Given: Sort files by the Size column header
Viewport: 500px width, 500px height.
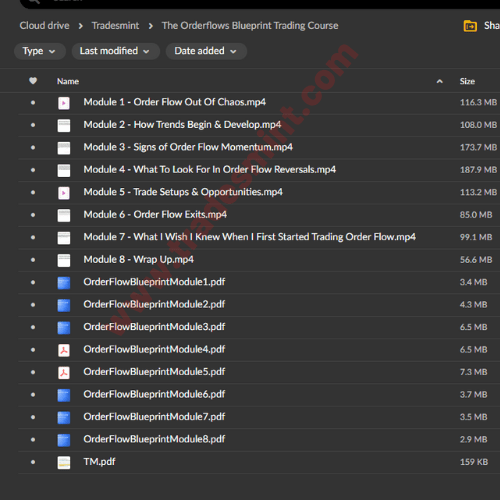Looking at the screenshot, I should tap(467, 81).
